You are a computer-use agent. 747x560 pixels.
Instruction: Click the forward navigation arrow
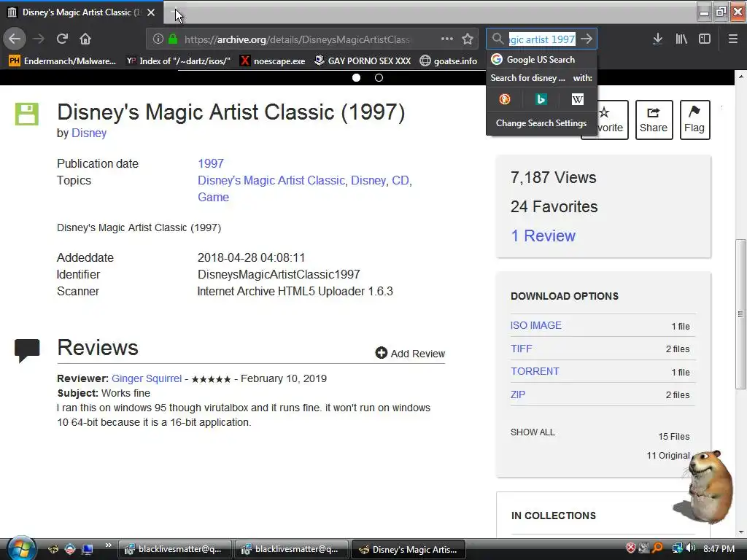pyautogui.click(x=39, y=39)
